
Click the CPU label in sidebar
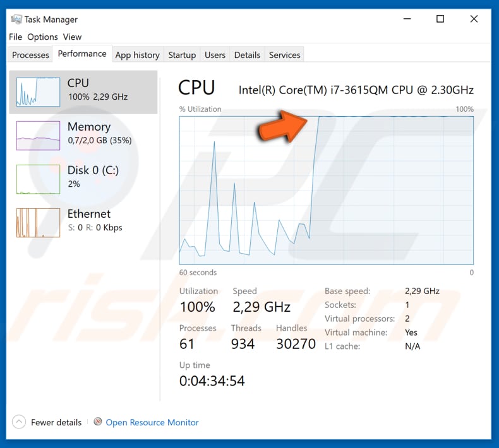[x=78, y=83]
